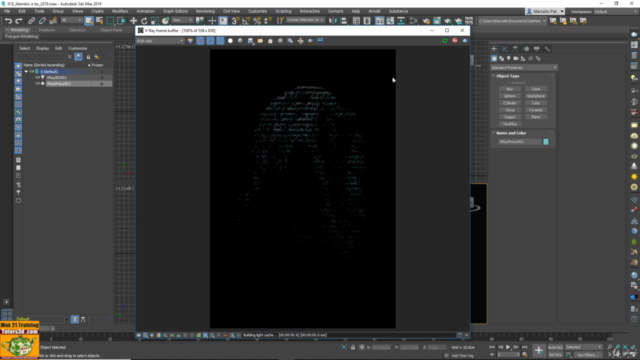Activate the Select and Scale tool
640x360 pixels.
pyautogui.click(x=155, y=21)
